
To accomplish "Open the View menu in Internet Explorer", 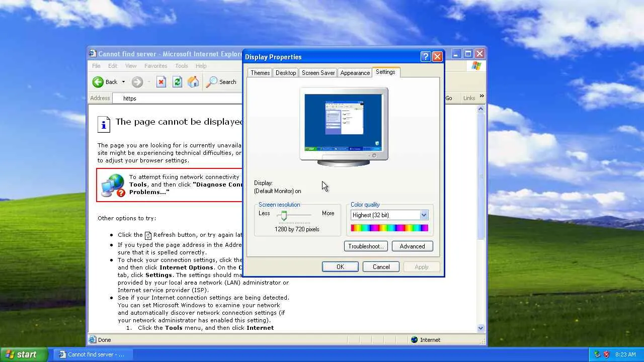I will pyautogui.click(x=131, y=66).
